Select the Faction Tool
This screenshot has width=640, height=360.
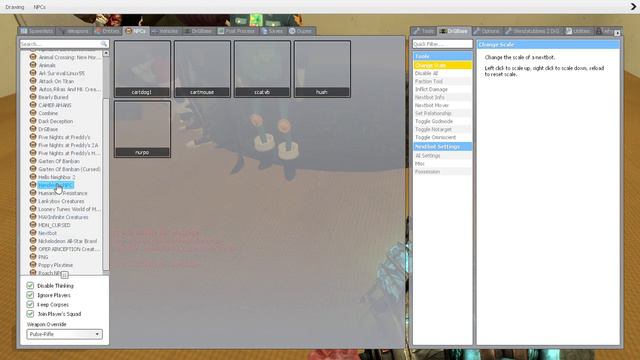click(442, 81)
